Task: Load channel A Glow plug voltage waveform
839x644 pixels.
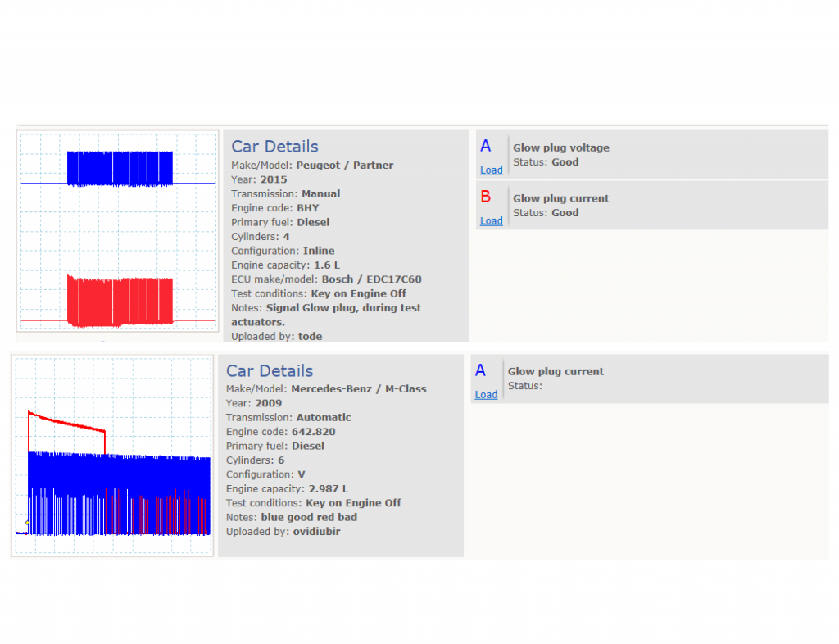Action: [492, 170]
